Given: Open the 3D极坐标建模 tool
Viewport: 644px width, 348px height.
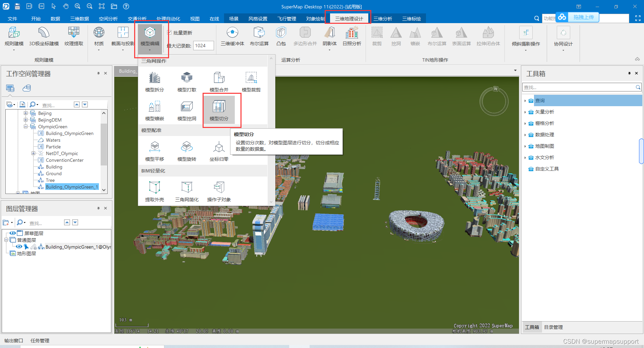Looking at the screenshot, I should point(44,37).
